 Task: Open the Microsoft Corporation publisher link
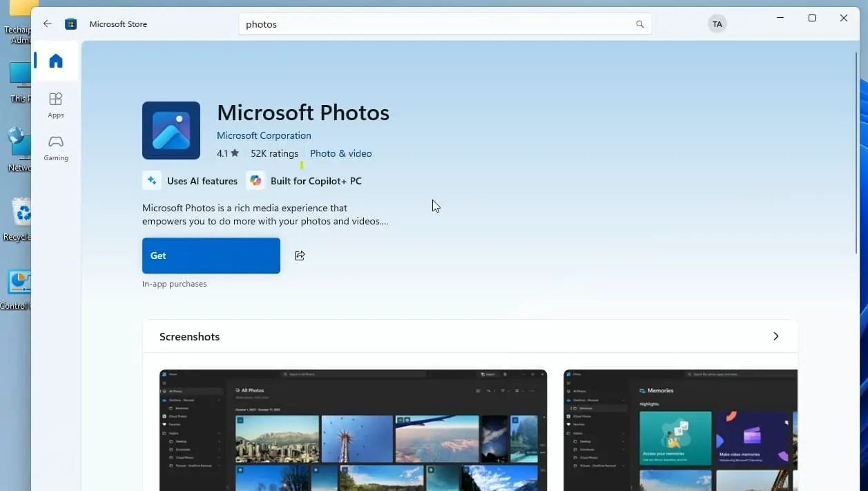(x=264, y=135)
